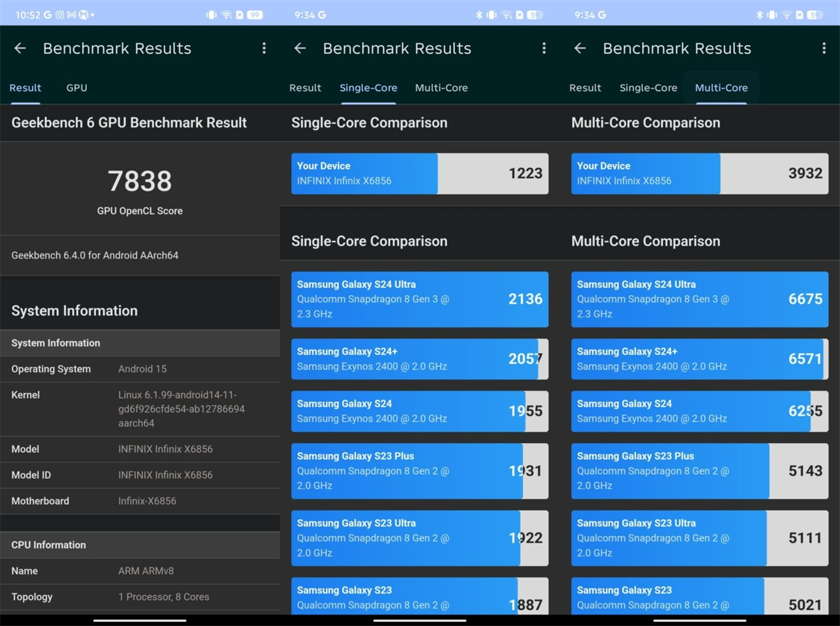Select Result tab beside active Single-Core tab

(305, 88)
